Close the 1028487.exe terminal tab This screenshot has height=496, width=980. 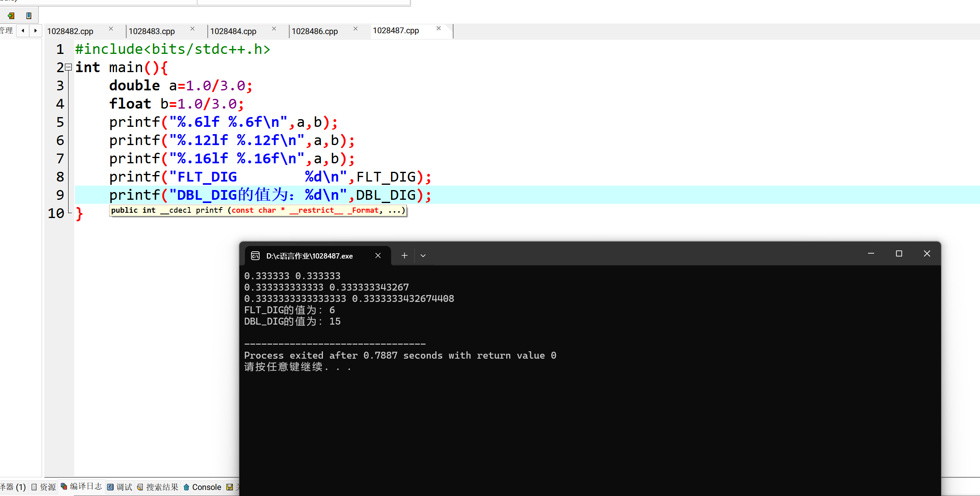coord(378,256)
